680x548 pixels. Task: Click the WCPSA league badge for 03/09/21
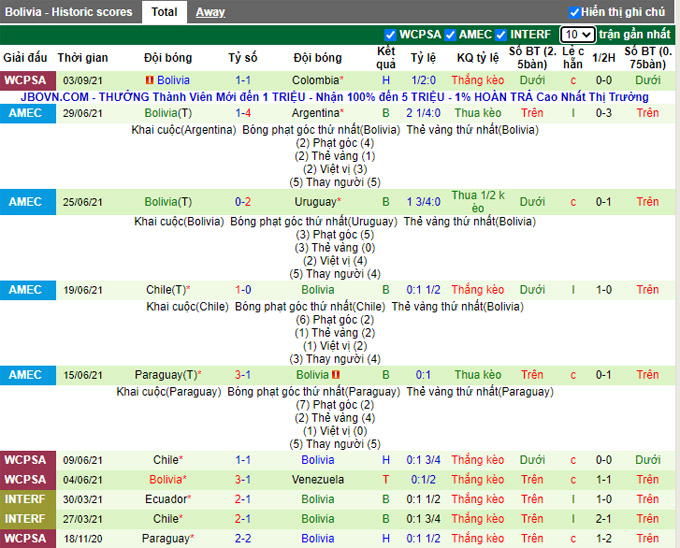[25, 80]
